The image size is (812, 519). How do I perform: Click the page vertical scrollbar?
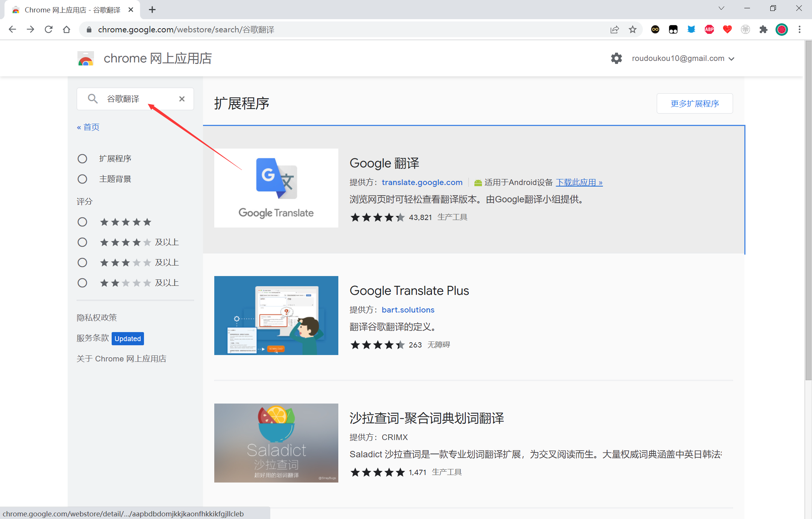(808, 211)
